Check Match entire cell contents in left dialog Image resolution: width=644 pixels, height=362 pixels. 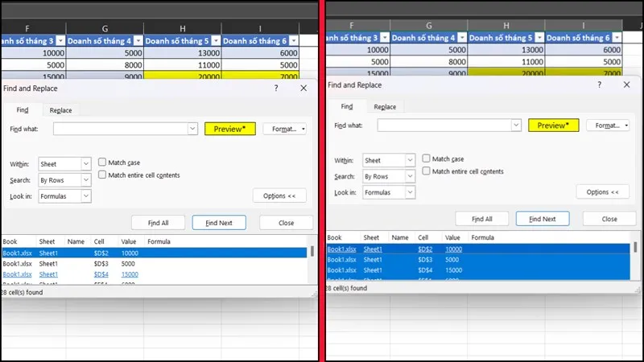(x=102, y=175)
